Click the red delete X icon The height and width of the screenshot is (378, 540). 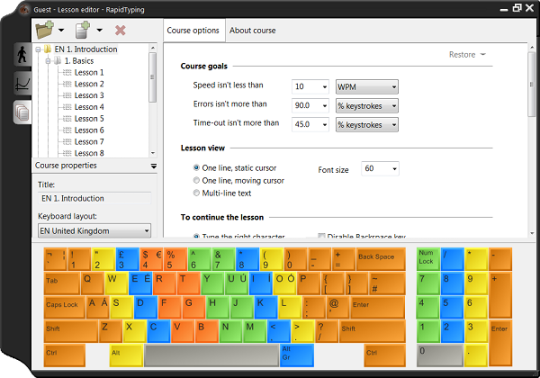[120, 30]
